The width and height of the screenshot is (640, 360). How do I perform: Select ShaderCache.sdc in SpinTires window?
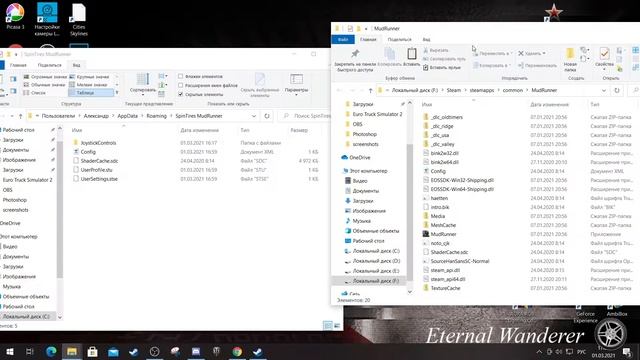pos(99,161)
